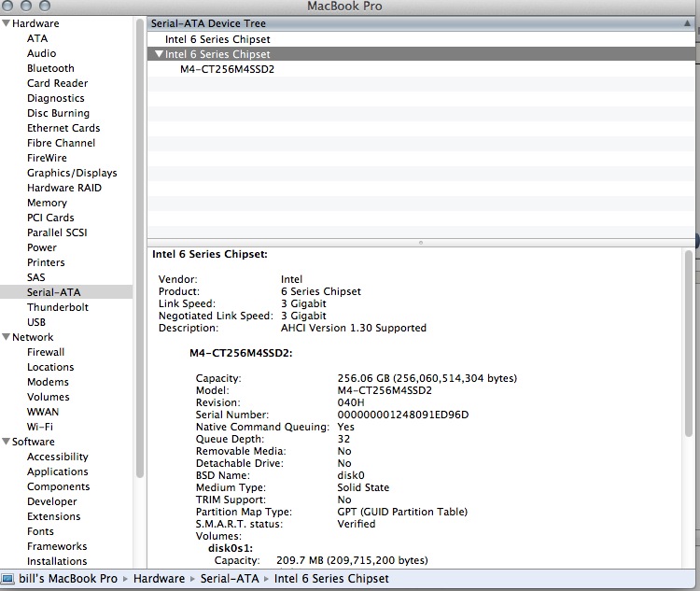The height and width of the screenshot is (591, 700).
Task: Click the serial number value 000000001248091ED96D
Action: pos(402,415)
